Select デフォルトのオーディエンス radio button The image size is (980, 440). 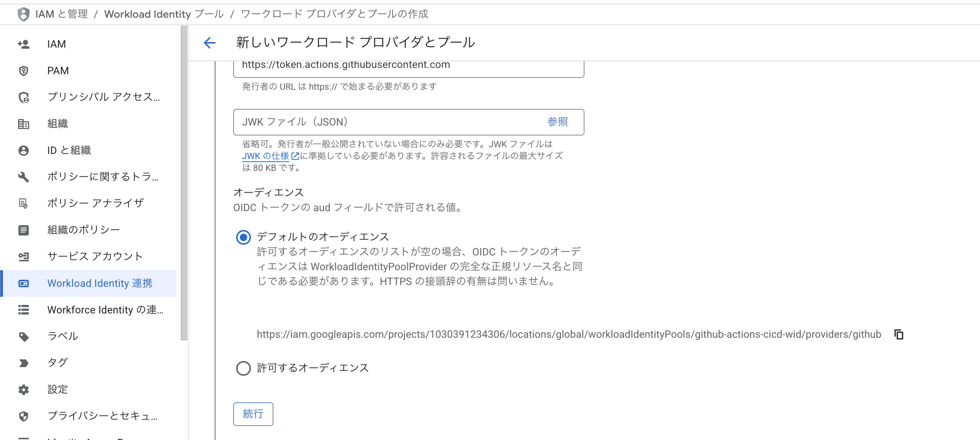tap(244, 237)
